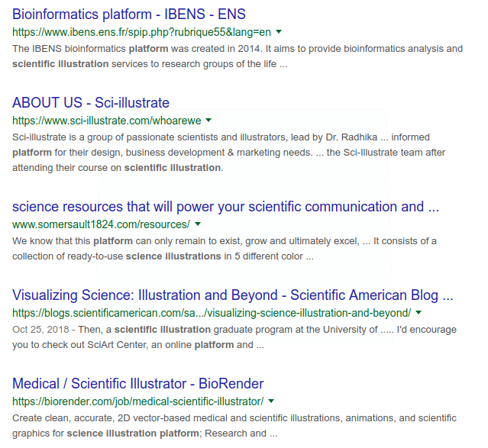Click the green URL https://biorender.com/job/medical-scientific-illustrator/

tap(138, 401)
